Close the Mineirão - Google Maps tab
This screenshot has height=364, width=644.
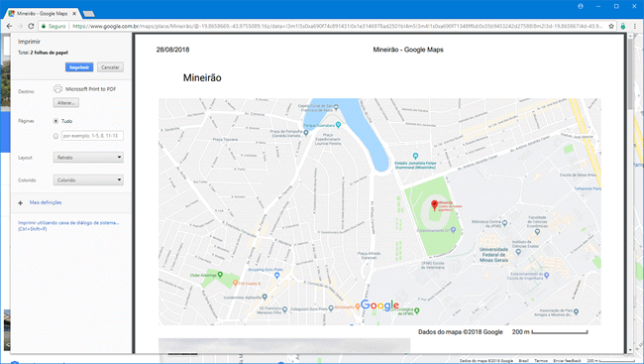(74, 14)
